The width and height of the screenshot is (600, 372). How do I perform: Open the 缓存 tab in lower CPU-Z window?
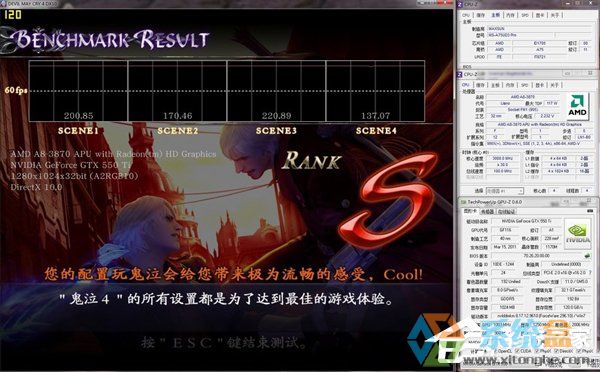tap(481, 85)
